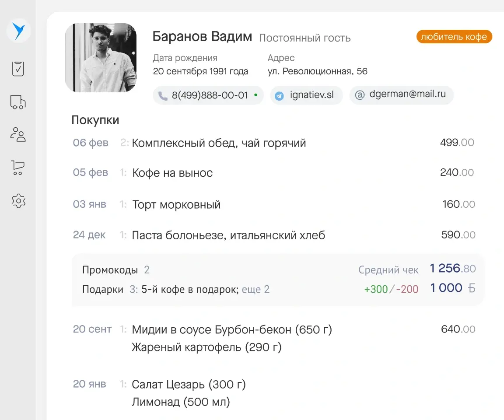The image size is (504, 420).
Task: Expand "еще 2" gifts link
Action: tap(255, 289)
